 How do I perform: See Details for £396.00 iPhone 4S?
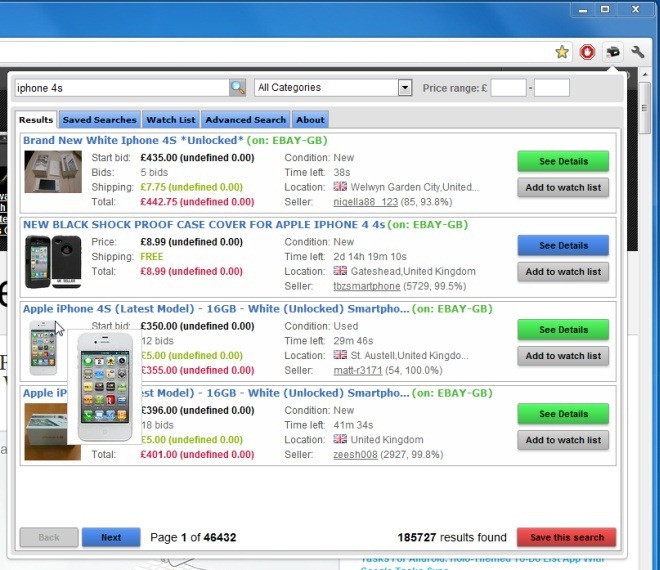(563, 414)
